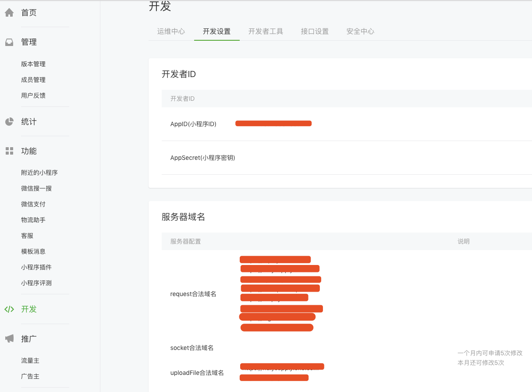532x392 pixels.
Task: Click the home icon beside 首页
Action: [9, 12]
